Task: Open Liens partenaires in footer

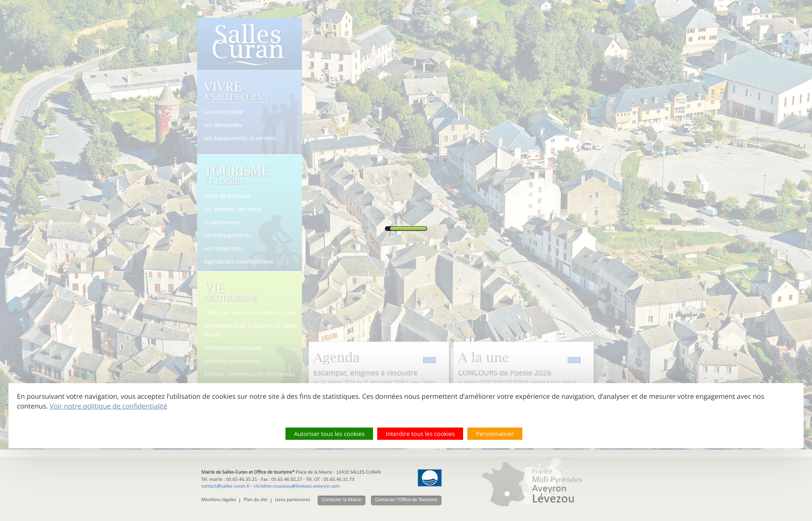Action: [292, 500]
